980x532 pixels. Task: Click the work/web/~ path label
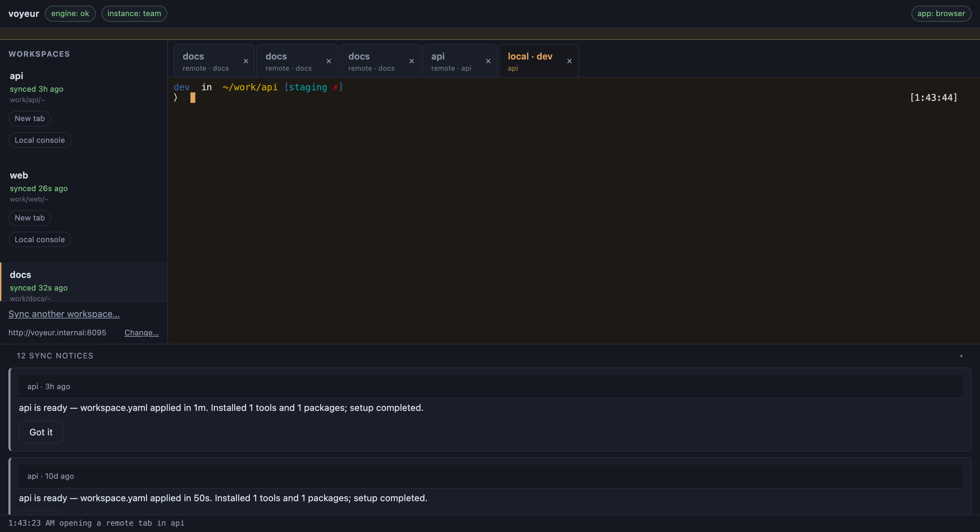pos(29,199)
